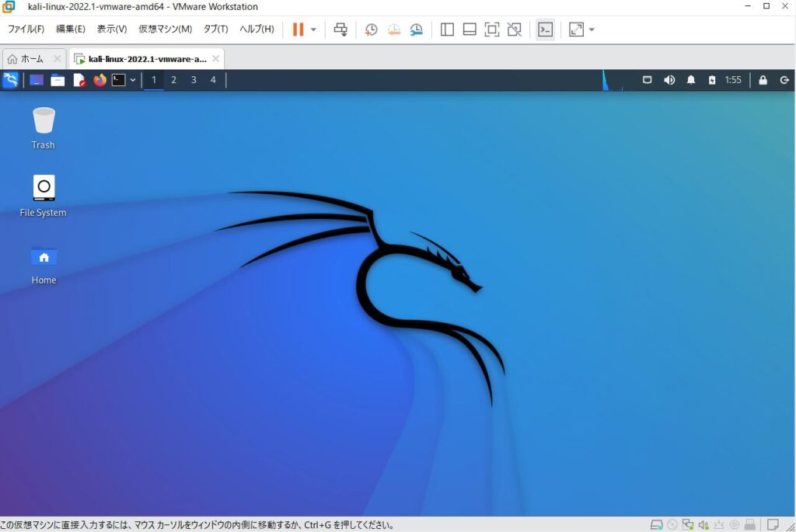Toggle the library sidebar panel icon
The width and height of the screenshot is (796, 532).
(447, 30)
